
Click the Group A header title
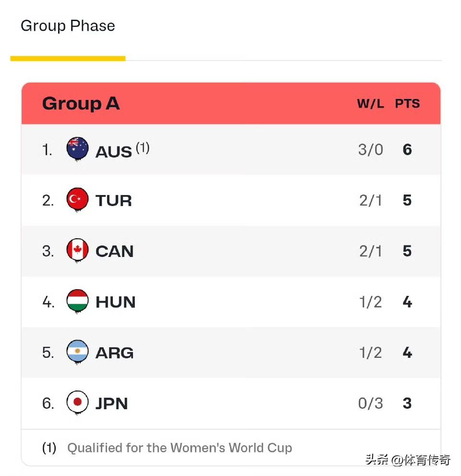click(x=81, y=103)
